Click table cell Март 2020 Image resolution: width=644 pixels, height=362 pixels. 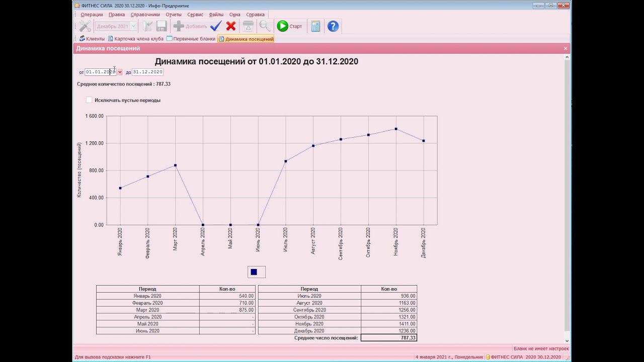(147, 310)
